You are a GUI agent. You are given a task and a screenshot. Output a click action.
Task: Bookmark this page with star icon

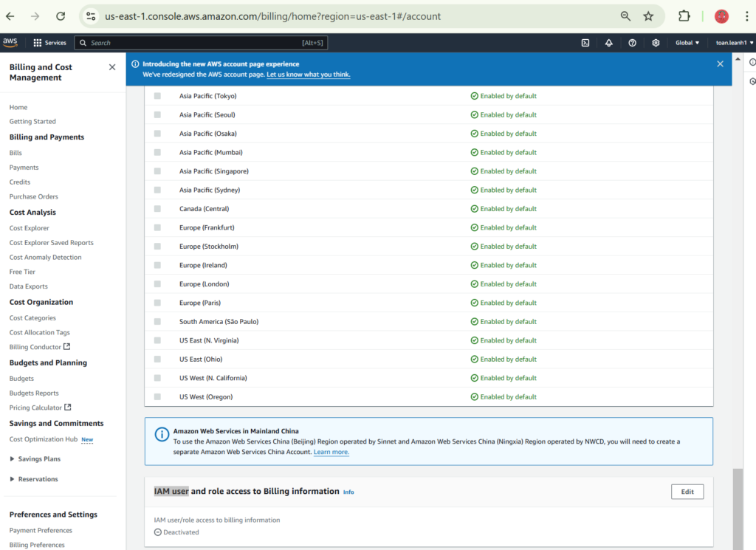click(x=648, y=16)
